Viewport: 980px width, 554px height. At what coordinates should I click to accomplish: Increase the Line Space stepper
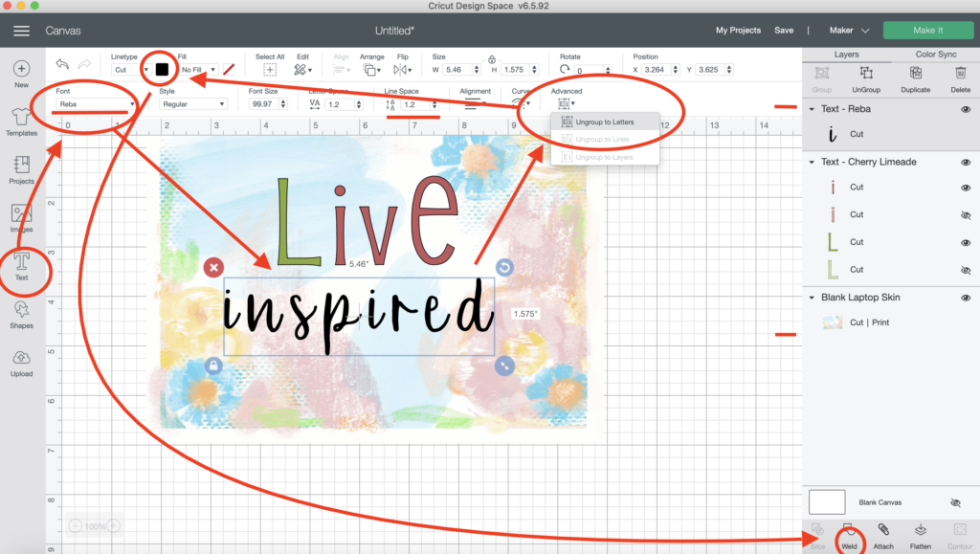click(434, 101)
